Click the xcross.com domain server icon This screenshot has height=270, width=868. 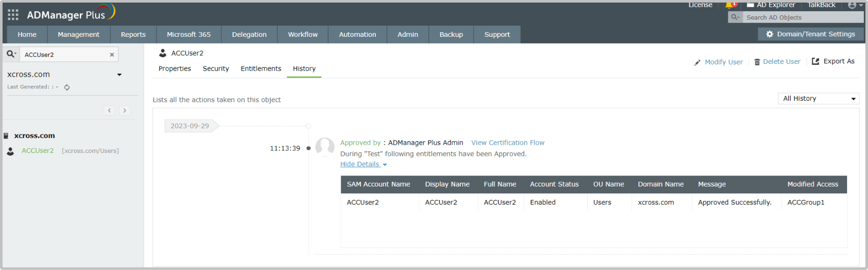click(x=6, y=136)
